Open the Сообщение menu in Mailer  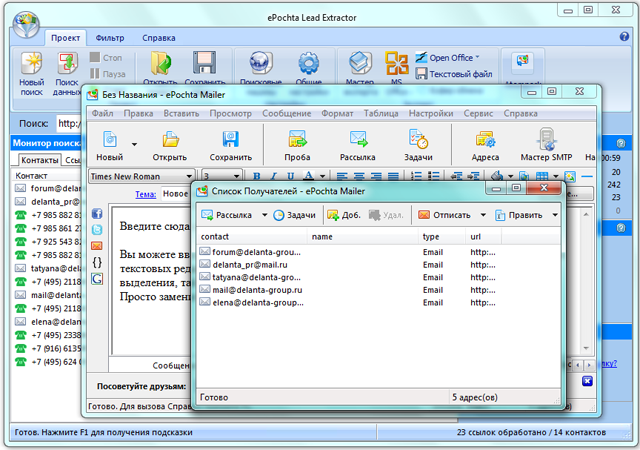pos(287,113)
